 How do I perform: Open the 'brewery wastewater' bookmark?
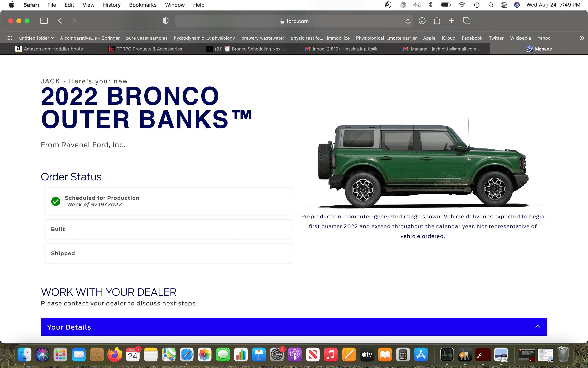(263, 38)
